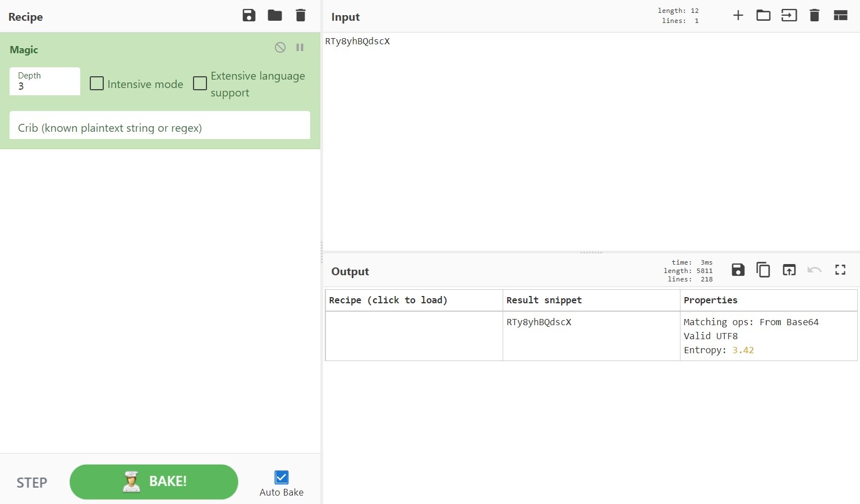Clear the input and output
860x504 pixels.
pos(815,16)
